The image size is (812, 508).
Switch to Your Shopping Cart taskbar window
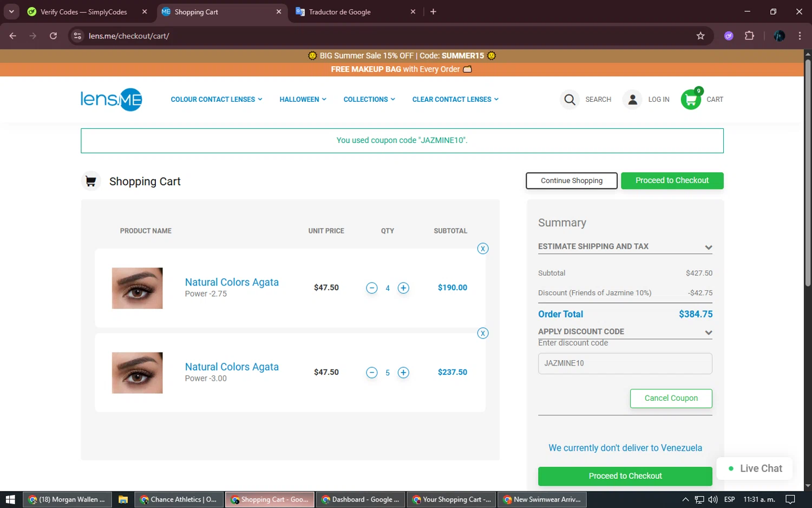coord(450,499)
